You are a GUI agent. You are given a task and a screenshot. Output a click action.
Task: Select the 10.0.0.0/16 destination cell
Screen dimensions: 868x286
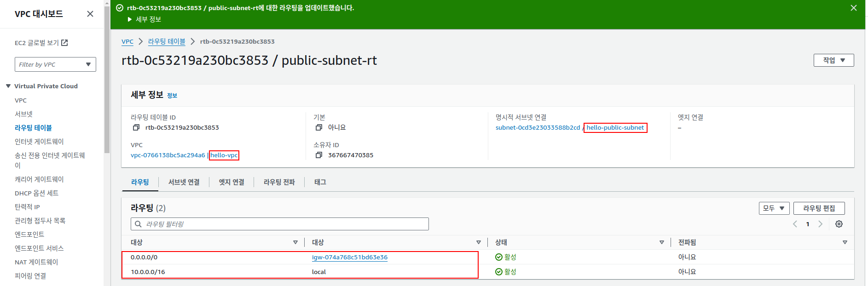148,272
